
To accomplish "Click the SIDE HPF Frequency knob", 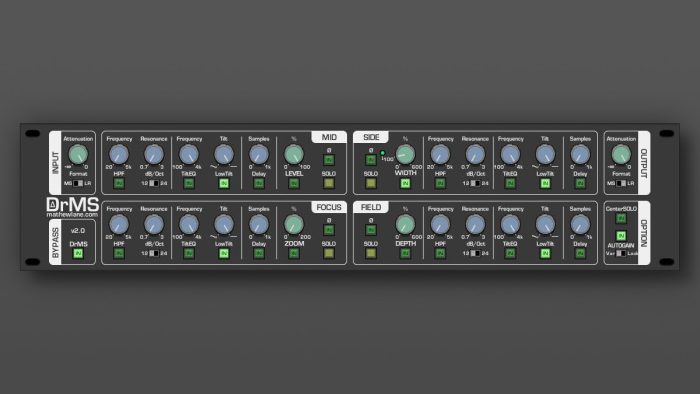I will click(x=440, y=154).
